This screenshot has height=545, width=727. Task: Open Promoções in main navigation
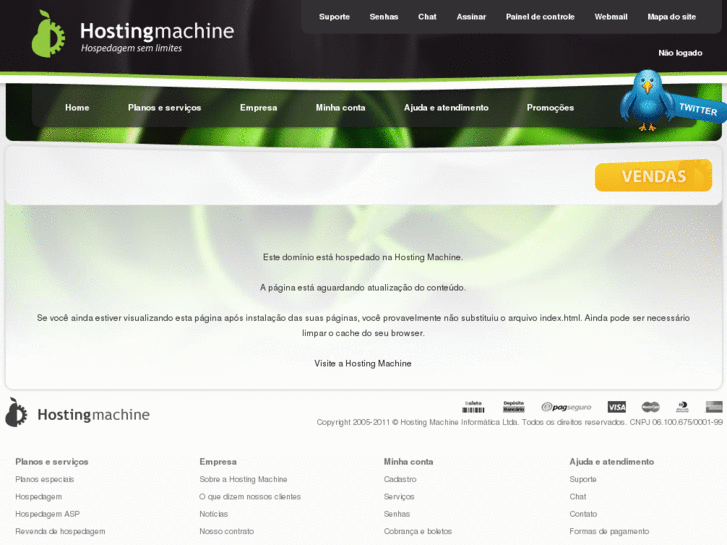[550, 108]
